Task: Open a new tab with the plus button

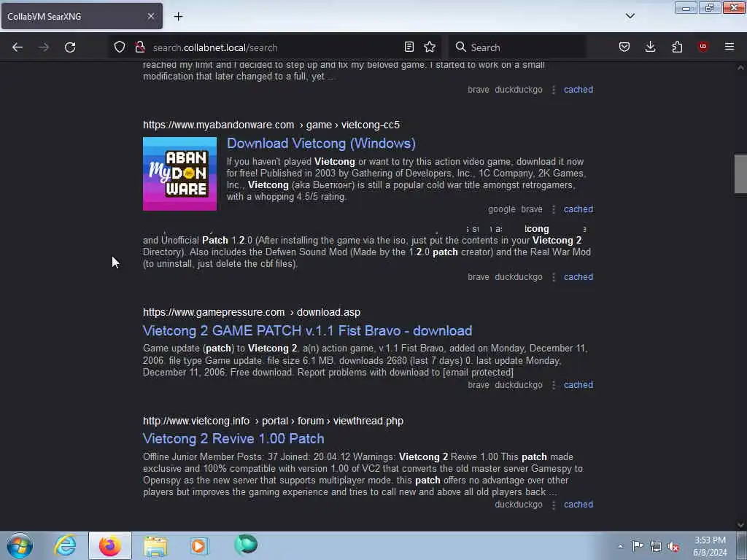Action: [178, 17]
